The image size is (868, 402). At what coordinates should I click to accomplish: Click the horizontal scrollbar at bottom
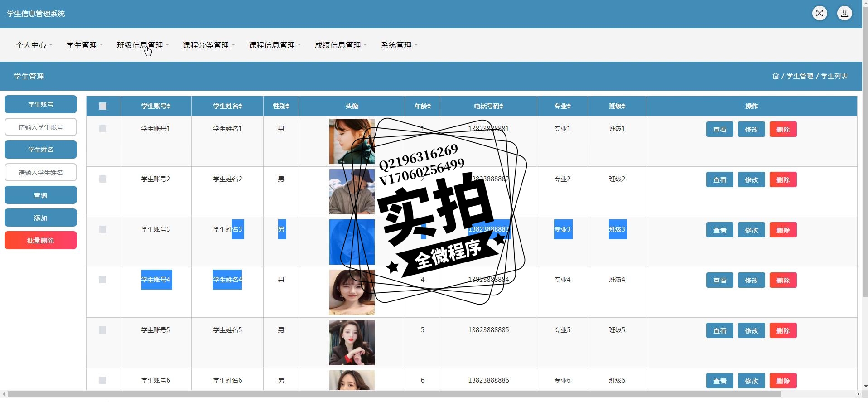tap(394, 394)
